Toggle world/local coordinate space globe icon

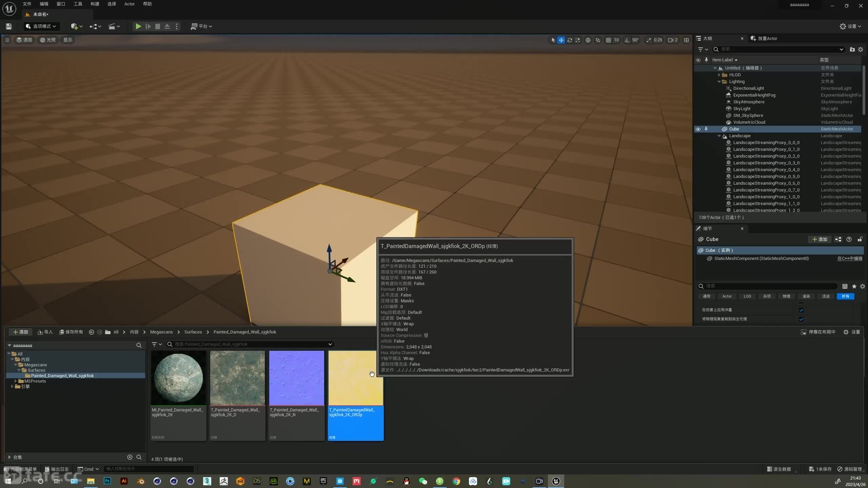(588, 40)
